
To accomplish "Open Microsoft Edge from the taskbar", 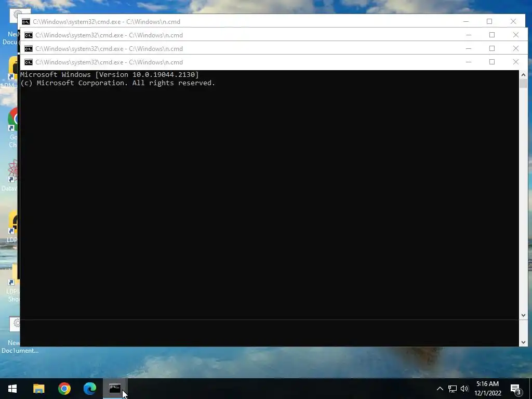I will (x=89, y=389).
